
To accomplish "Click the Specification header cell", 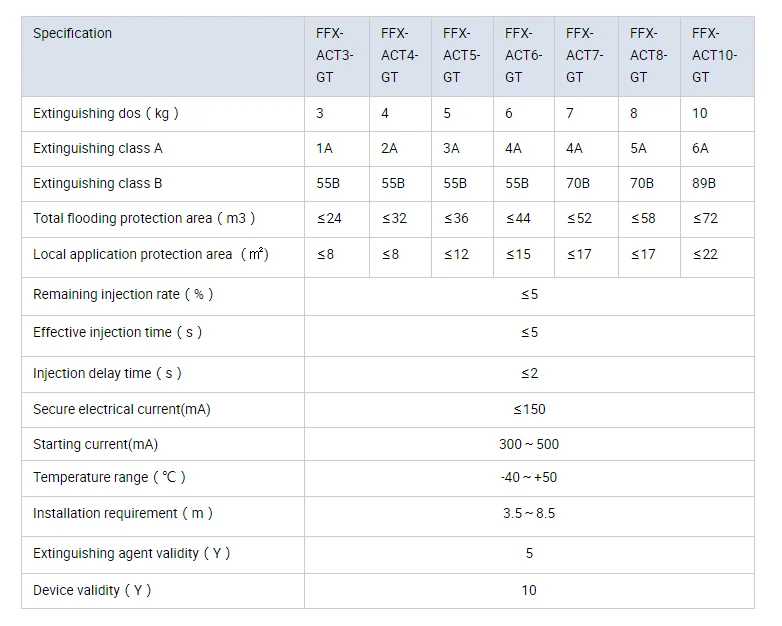I will click(73, 34).
